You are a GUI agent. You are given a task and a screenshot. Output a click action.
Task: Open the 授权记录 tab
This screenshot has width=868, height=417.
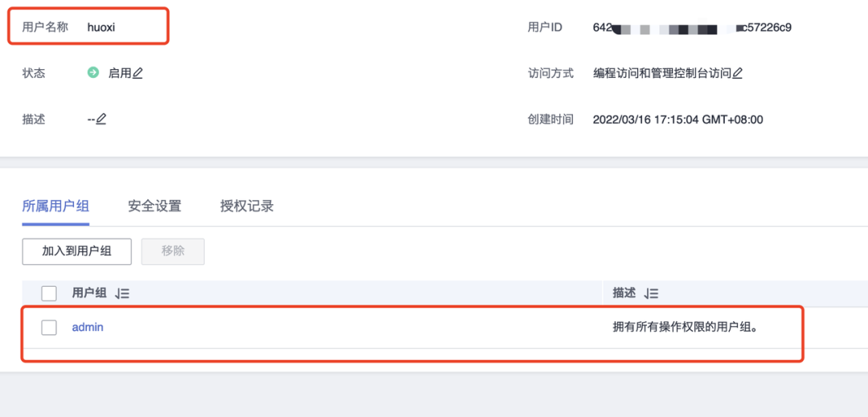[247, 206]
